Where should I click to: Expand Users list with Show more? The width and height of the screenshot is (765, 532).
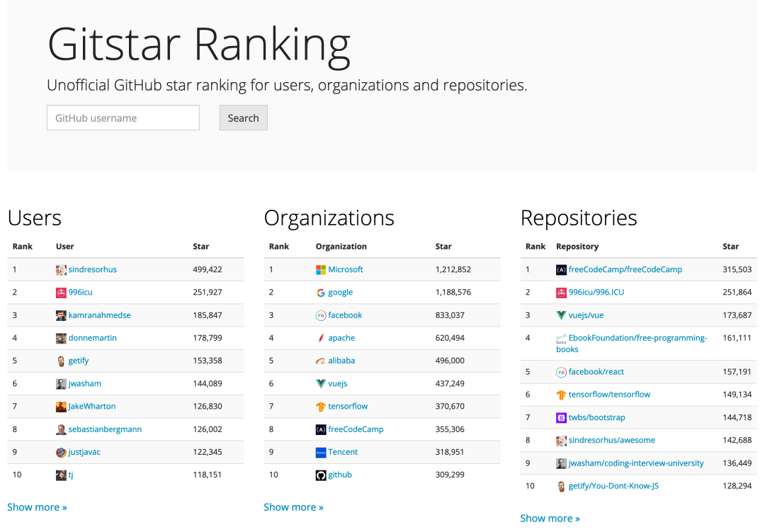[x=37, y=507]
